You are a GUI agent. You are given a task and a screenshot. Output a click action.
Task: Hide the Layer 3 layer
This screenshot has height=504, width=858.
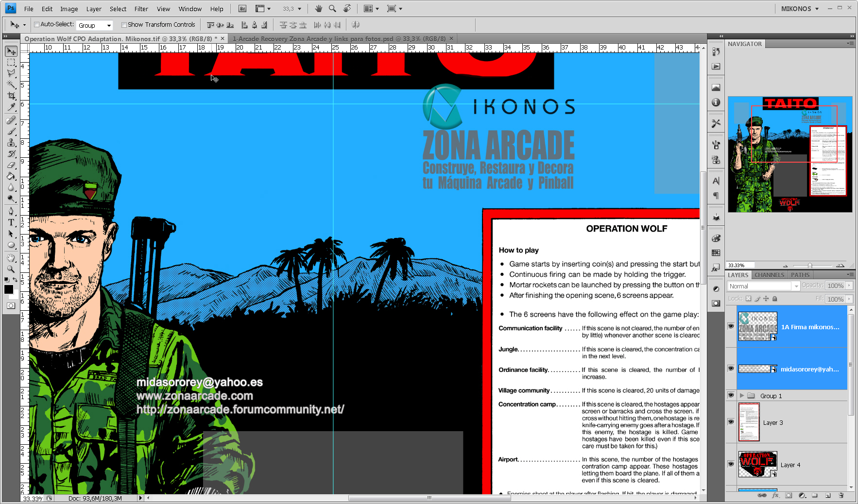pos(731,422)
